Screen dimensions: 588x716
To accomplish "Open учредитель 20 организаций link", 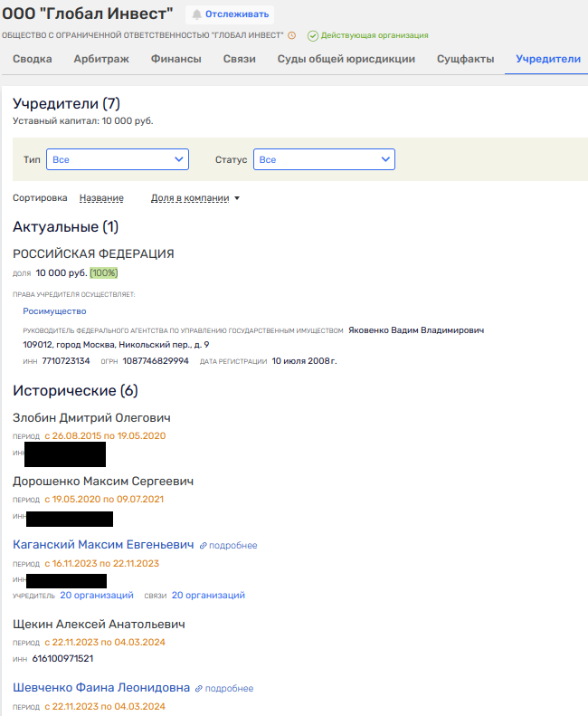I will point(97,596).
